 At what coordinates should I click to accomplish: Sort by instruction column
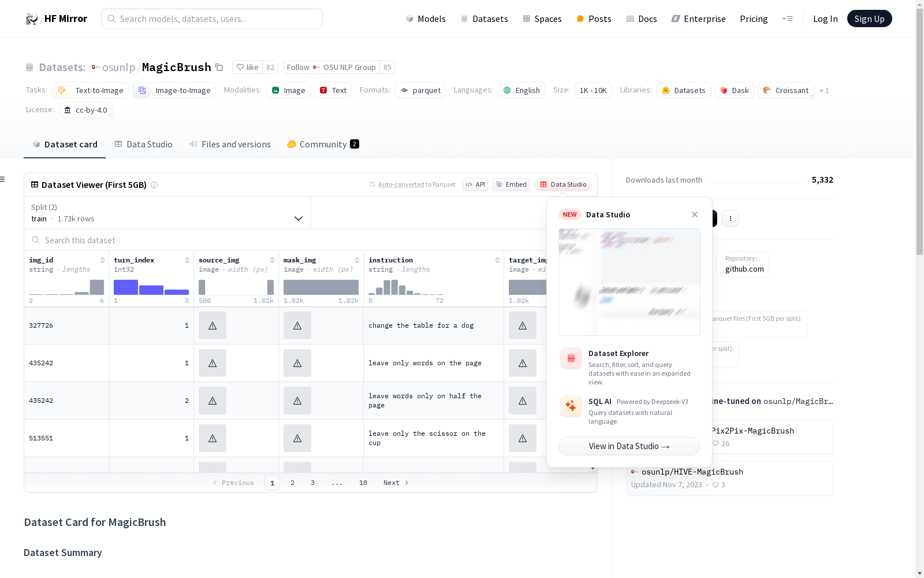tap(497, 260)
